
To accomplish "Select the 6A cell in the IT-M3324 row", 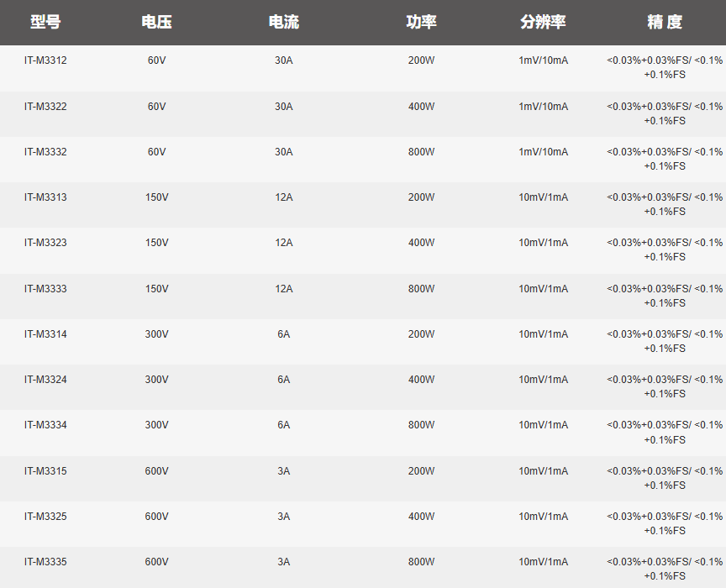I will [x=284, y=380].
